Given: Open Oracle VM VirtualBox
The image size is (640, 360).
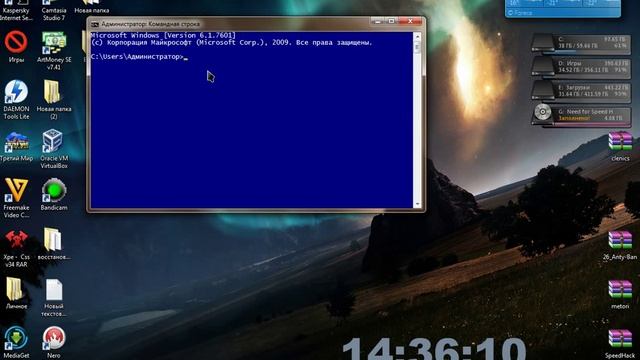Looking at the screenshot, I should tap(54, 149).
